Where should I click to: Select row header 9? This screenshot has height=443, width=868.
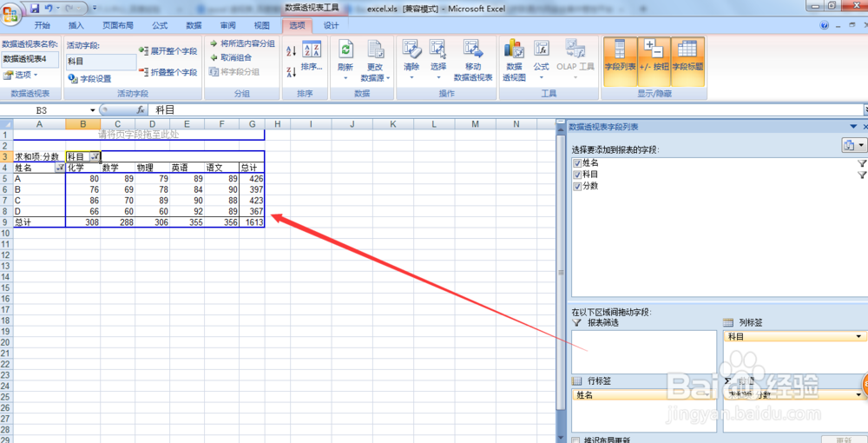6,222
